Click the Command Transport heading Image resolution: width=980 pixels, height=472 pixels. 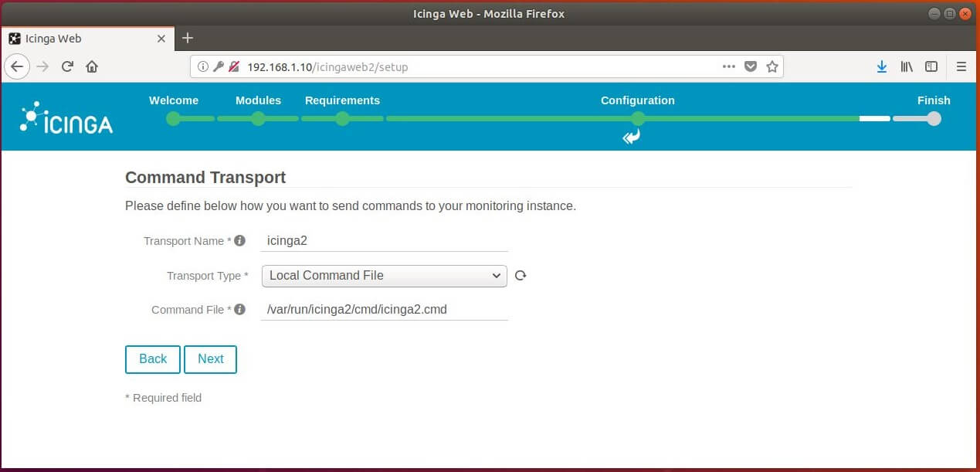pyautogui.click(x=205, y=178)
